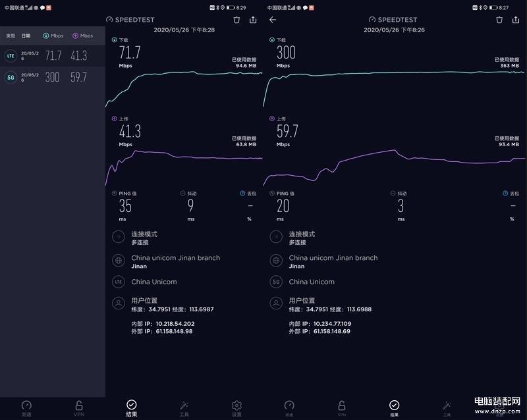This screenshot has width=527, height=420.
Task: Open 测速 tab on the LTE result screen
Action: click(26, 408)
